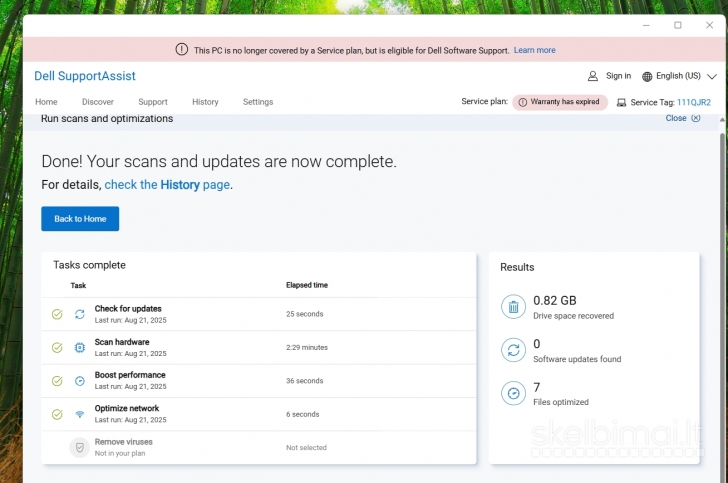Click the 2:29 minutes elapsed time
The height and width of the screenshot is (483, 728).
point(307,347)
